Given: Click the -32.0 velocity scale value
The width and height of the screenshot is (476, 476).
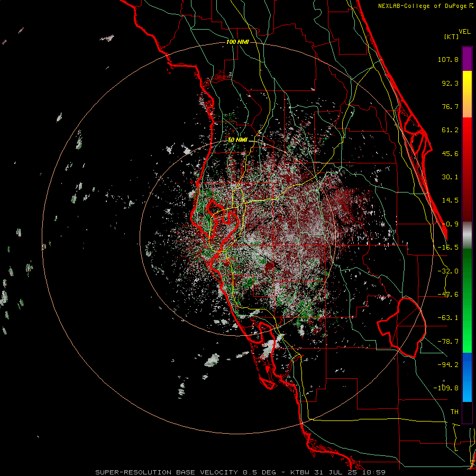Looking at the screenshot, I should coord(448,271).
